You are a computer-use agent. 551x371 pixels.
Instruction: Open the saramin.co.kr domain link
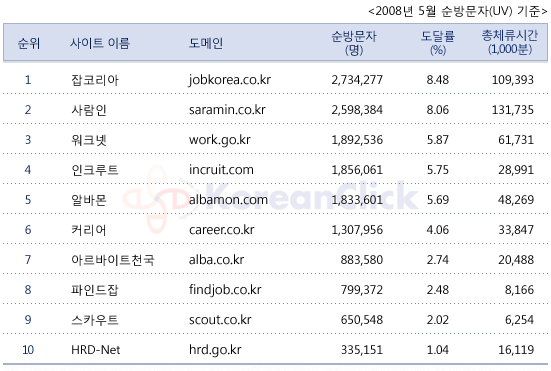tap(227, 110)
